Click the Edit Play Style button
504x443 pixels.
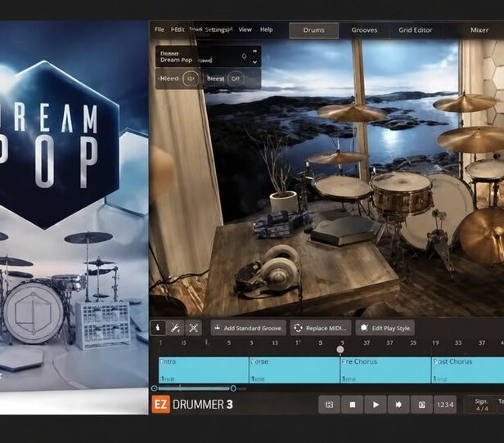click(x=385, y=328)
